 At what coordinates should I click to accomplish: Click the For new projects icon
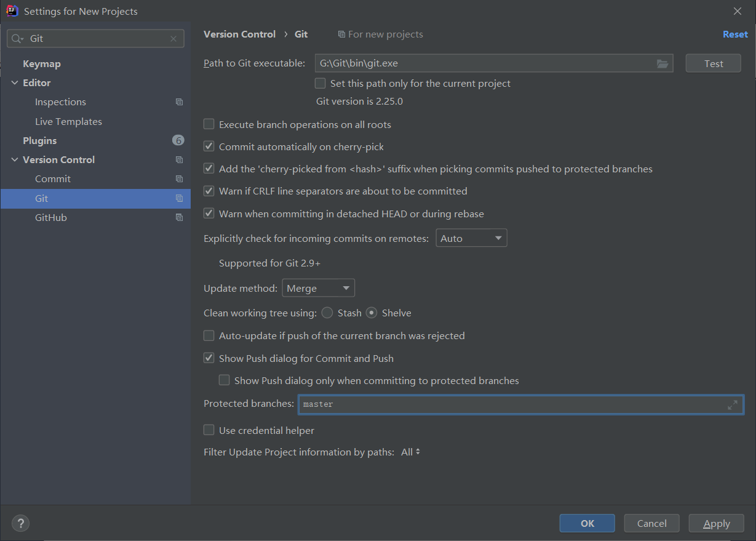coord(341,34)
